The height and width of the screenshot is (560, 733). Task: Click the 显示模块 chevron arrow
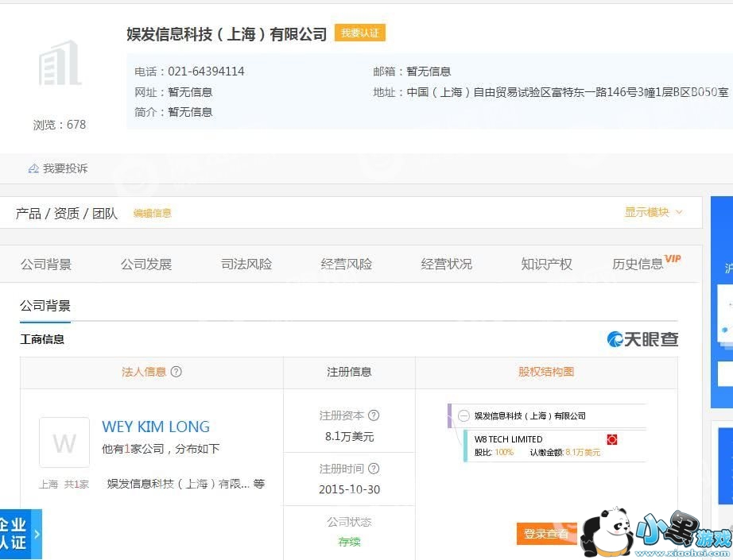[x=679, y=213]
